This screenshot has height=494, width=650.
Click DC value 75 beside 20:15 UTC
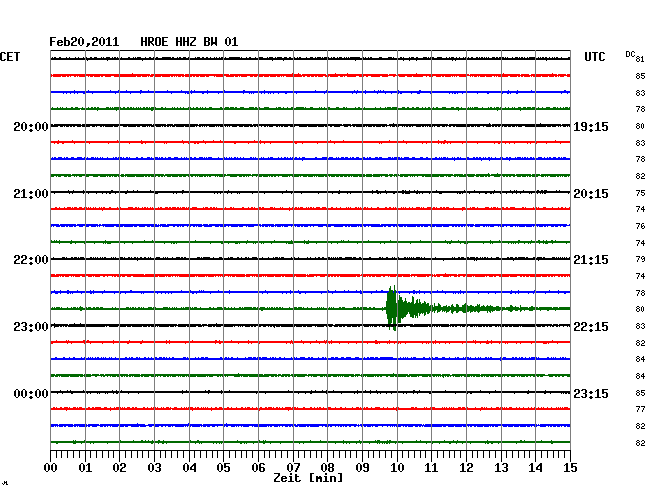coord(640,193)
